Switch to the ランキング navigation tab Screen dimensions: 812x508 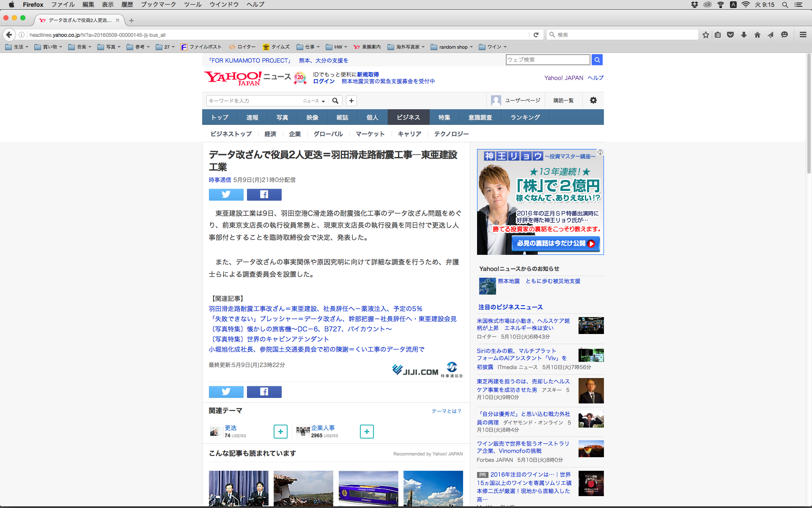525,117
